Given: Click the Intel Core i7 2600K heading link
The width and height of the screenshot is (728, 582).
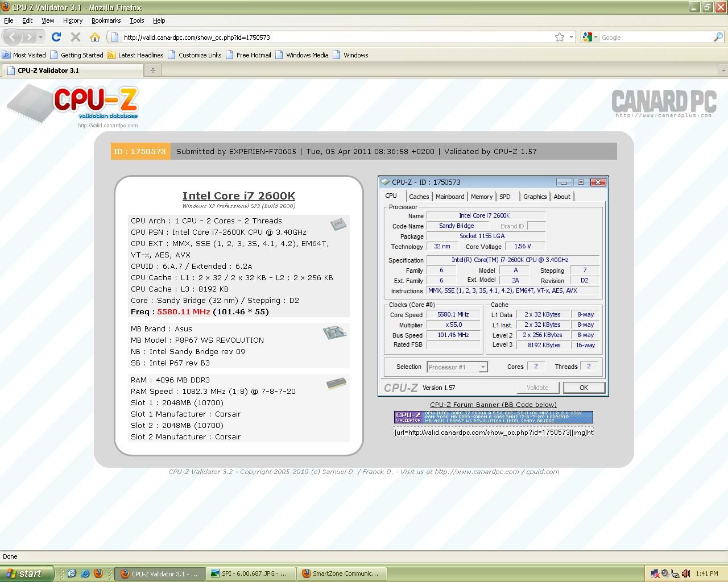Looking at the screenshot, I should pyautogui.click(x=239, y=196).
